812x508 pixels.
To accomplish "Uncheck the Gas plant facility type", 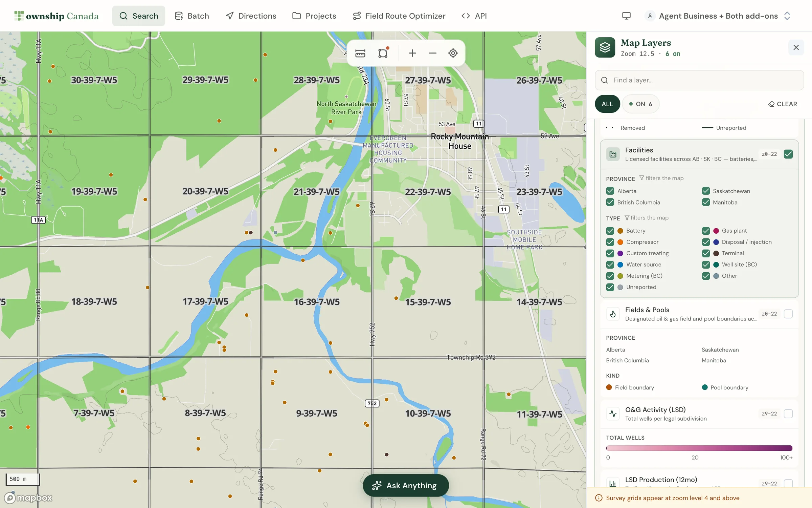I will pyautogui.click(x=706, y=231).
